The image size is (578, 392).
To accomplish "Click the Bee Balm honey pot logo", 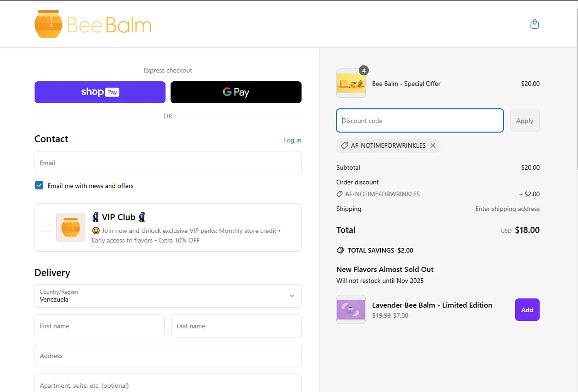I will 48,24.
